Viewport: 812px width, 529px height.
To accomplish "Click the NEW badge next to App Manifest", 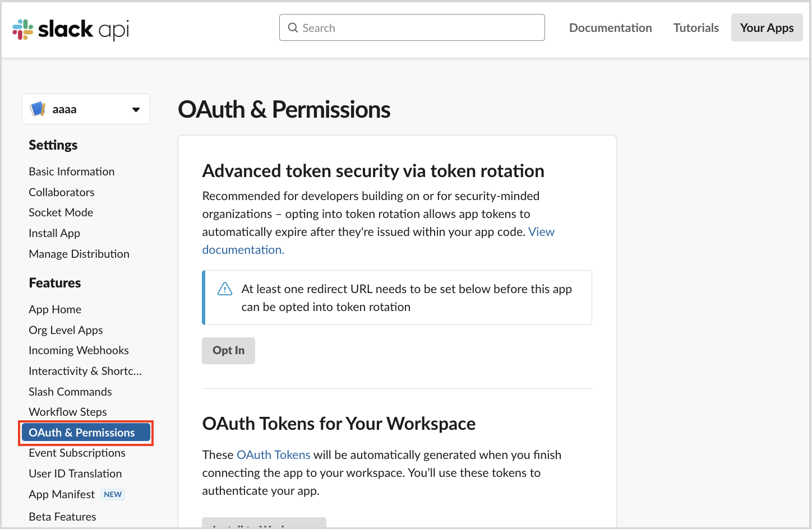I will 113,494.
